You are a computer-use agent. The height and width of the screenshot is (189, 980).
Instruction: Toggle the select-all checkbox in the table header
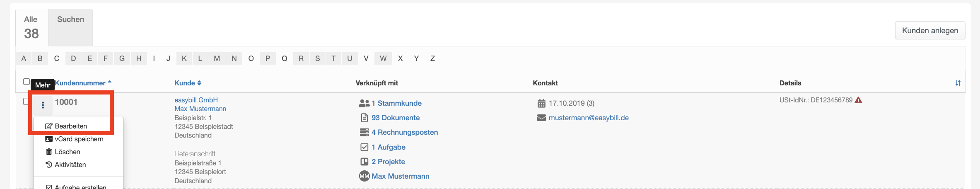tap(27, 82)
